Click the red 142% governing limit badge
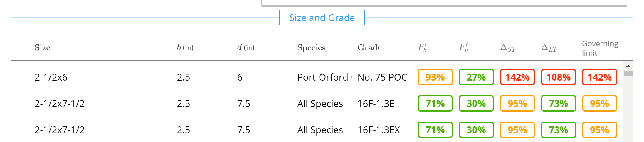 [599, 77]
